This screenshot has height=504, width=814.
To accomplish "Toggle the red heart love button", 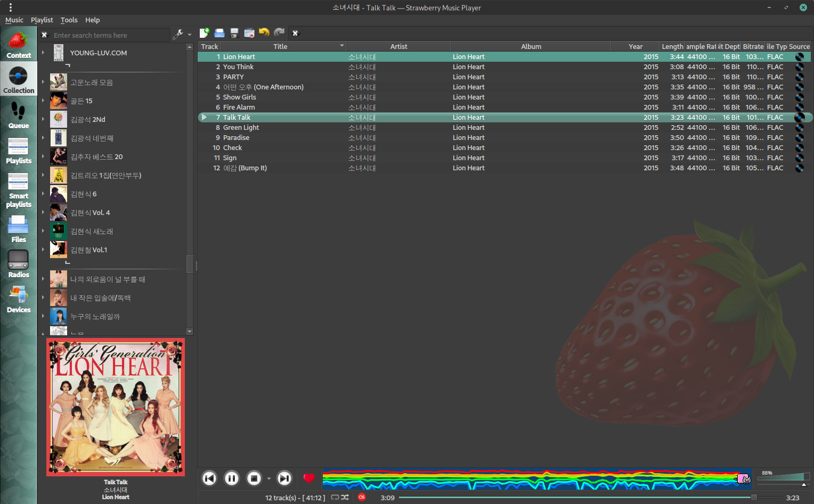I will 309,478.
